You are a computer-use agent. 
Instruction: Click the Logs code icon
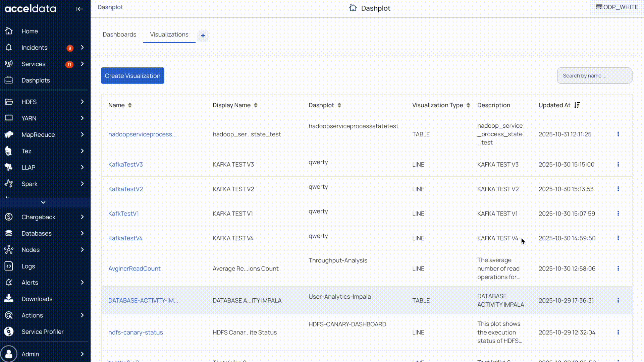coord(9,266)
